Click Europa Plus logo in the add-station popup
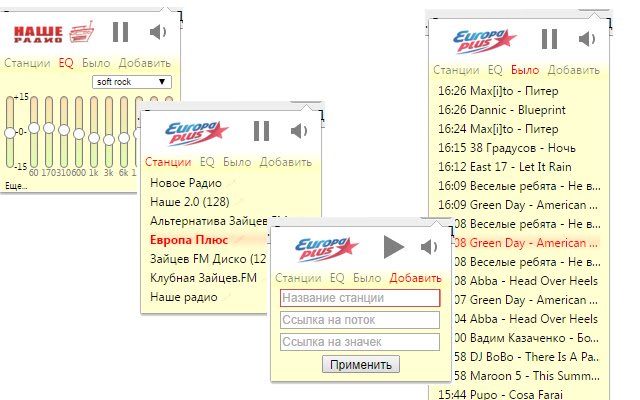 click(327, 249)
